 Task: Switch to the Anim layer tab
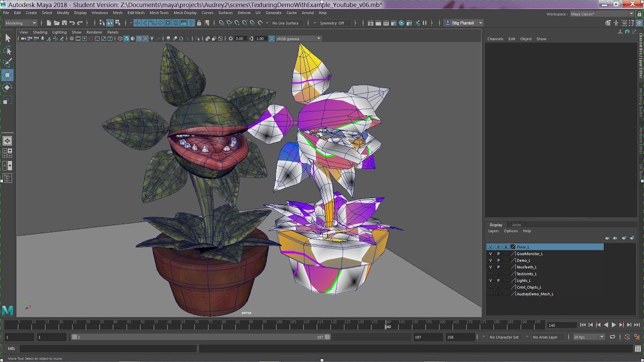coord(516,225)
